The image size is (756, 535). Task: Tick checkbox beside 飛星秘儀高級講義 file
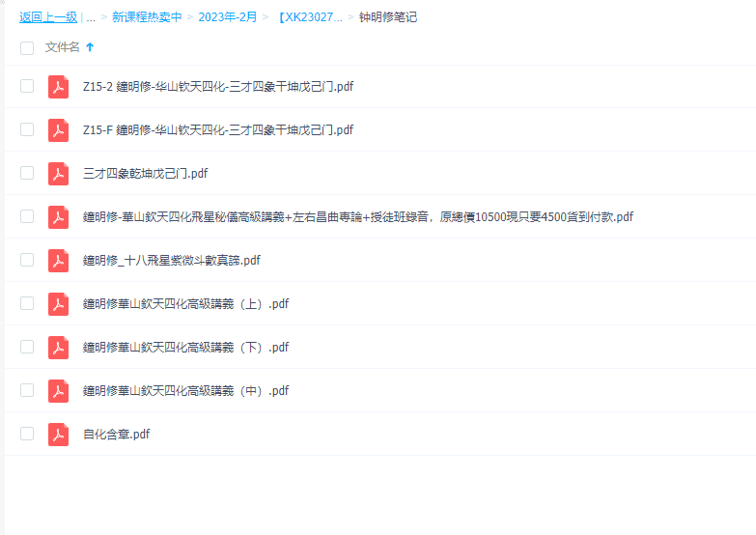point(27,216)
